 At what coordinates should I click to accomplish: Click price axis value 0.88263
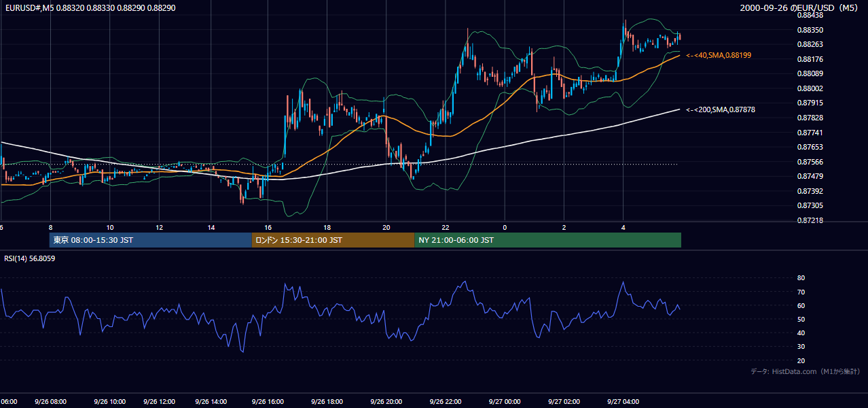coord(809,45)
